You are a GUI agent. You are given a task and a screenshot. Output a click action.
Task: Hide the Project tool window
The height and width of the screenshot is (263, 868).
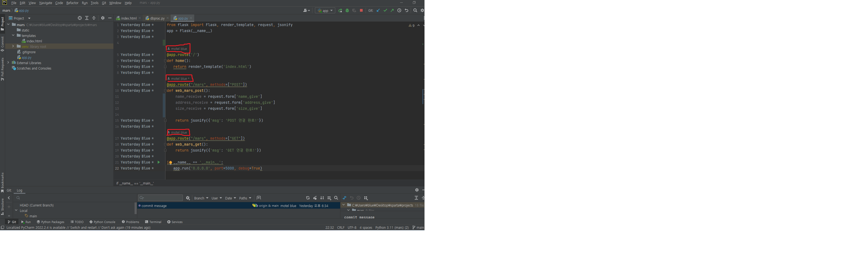pos(110,18)
